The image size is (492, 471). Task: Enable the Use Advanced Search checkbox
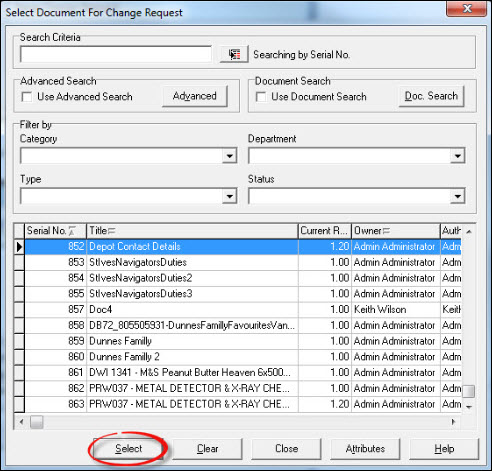(x=27, y=97)
